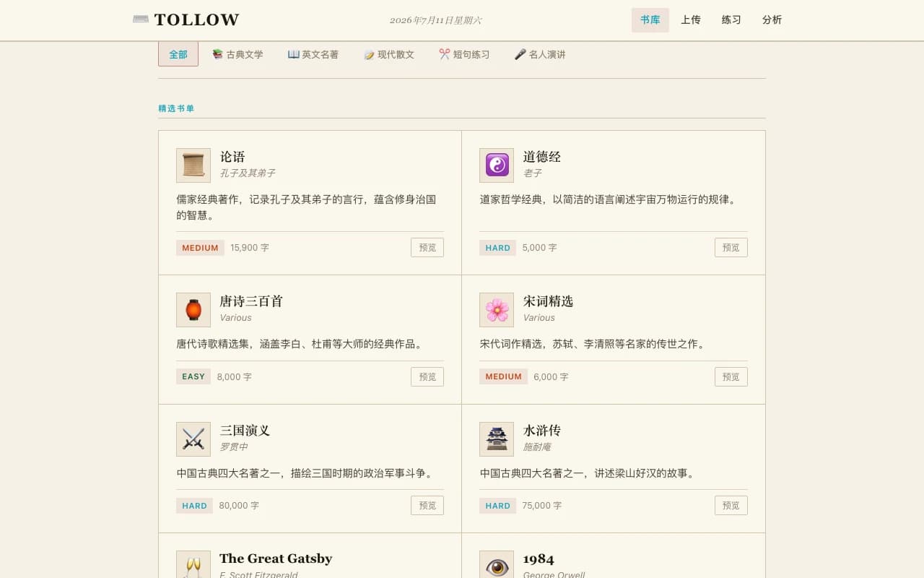This screenshot has width=924, height=578.
Task: Click the 15,900 字 word count
Action: (250, 248)
